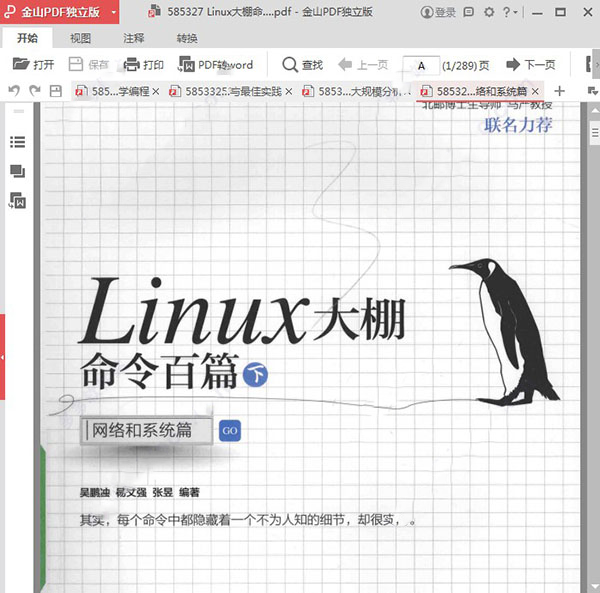Image resolution: width=600 pixels, height=593 pixels.
Task: Open the 查找 search tool
Action: (x=303, y=65)
